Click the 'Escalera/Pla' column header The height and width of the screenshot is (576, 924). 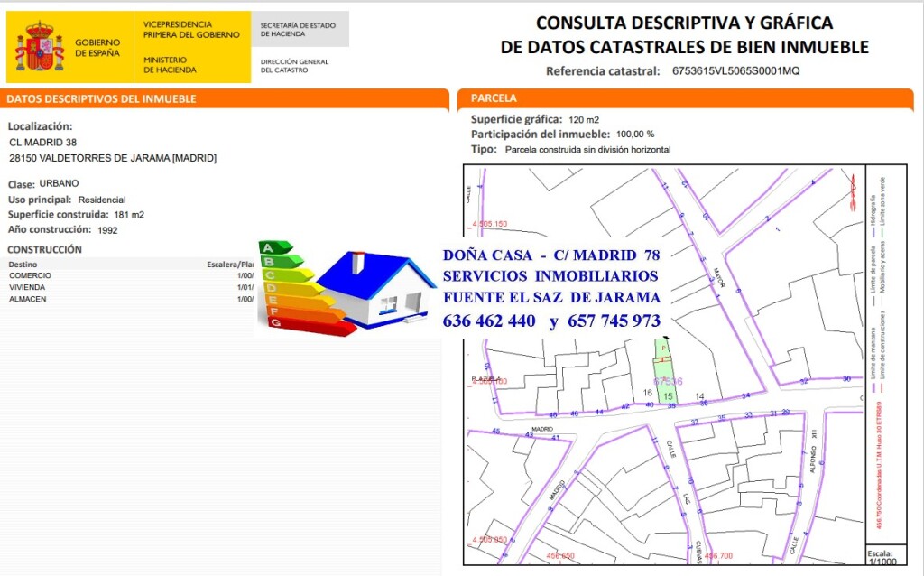click(230, 265)
